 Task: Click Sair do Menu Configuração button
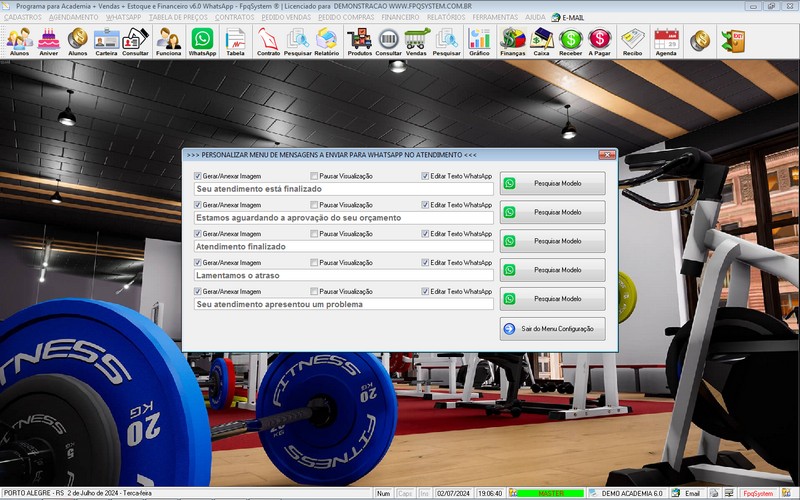(x=553, y=329)
